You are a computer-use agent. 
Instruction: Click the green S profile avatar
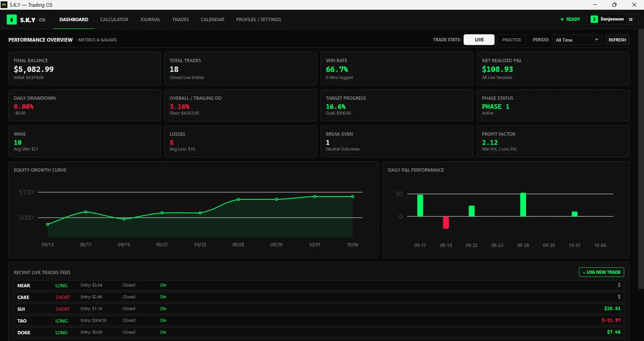(594, 19)
